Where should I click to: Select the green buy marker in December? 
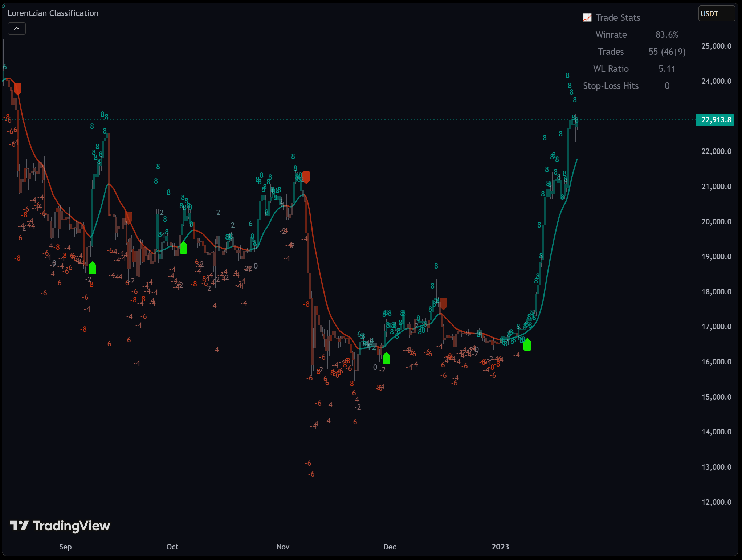point(386,359)
